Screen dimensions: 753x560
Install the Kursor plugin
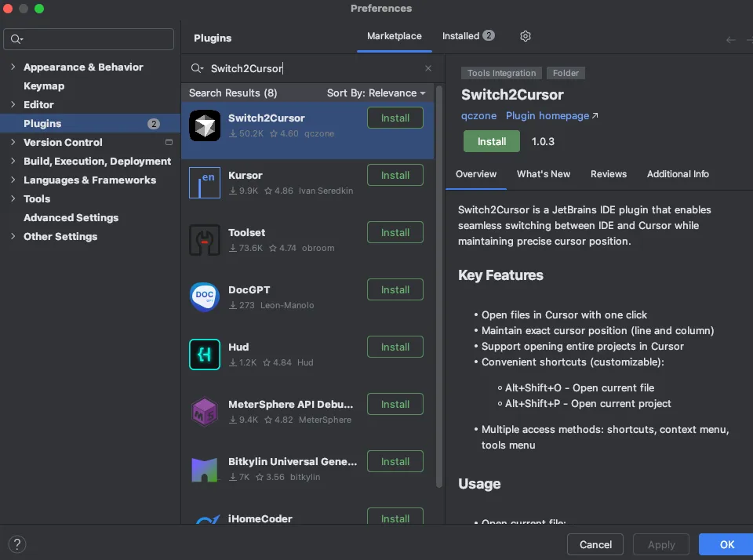pos(395,176)
